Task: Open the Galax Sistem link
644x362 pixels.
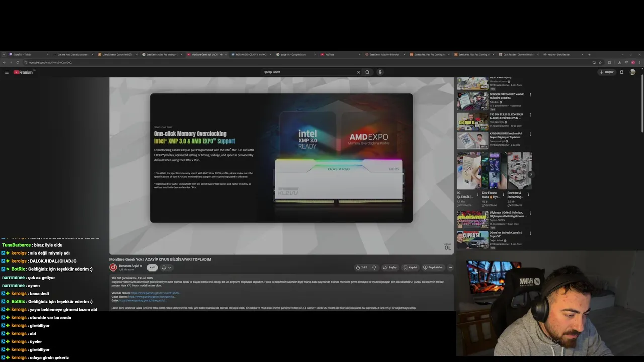Action: coord(151,297)
